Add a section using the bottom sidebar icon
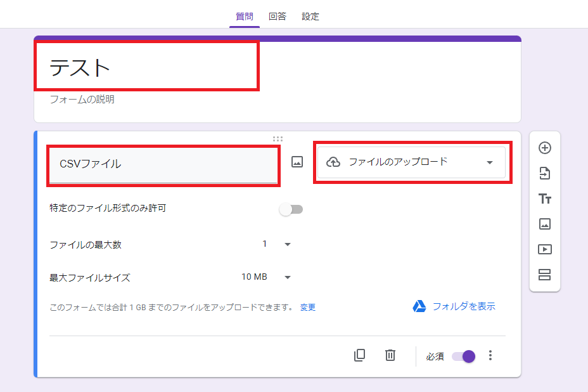 coord(544,275)
